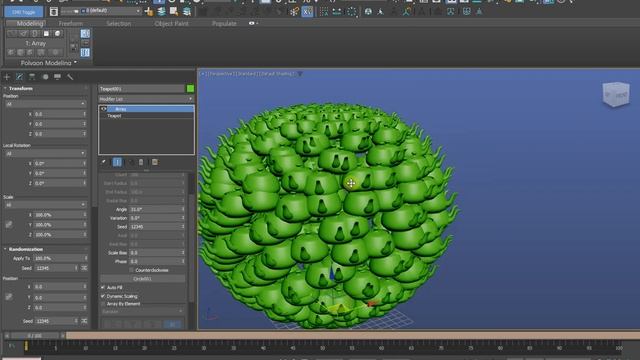Open greyed dropdown below Array By Element
Image resolution: width=640 pixels, height=360 pixels.
pos(142,311)
